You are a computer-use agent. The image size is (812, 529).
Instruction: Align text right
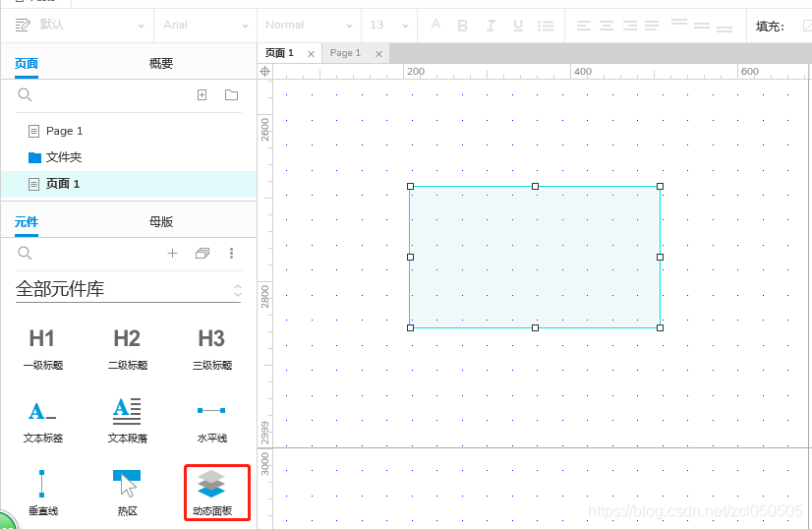click(x=630, y=26)
